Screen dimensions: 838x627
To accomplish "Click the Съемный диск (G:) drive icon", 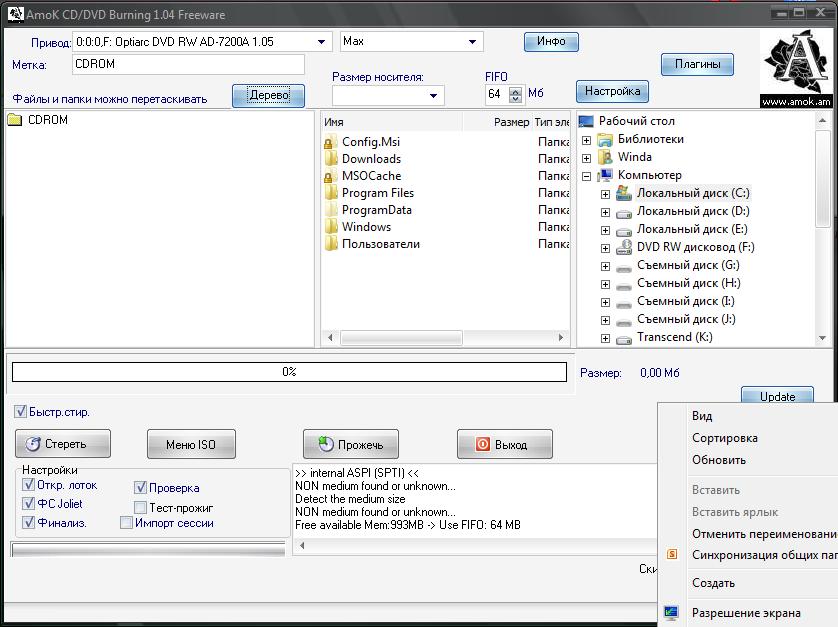I will (624, 268).
